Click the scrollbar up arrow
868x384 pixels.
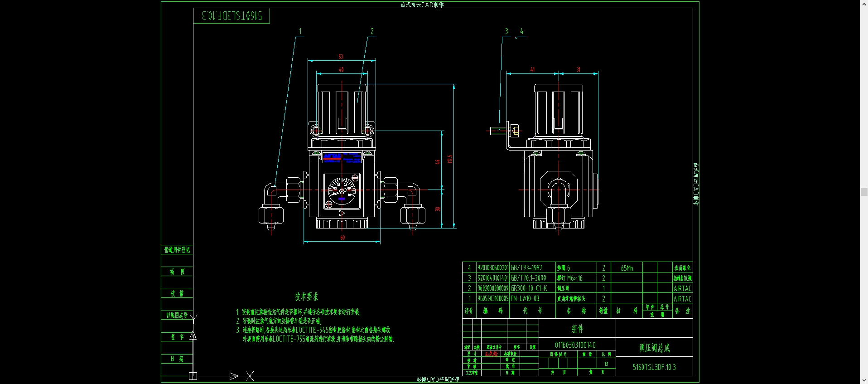pyautogui.click(x=864, y=4)
